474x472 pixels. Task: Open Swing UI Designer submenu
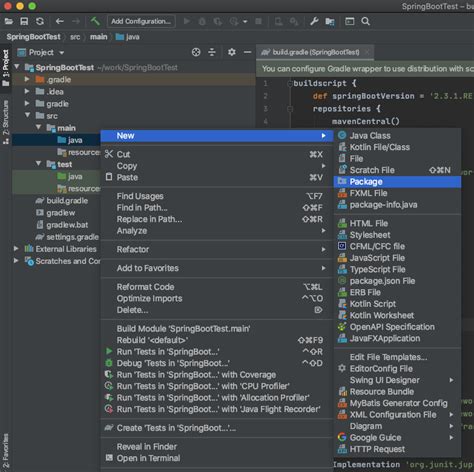coord(397,380)
